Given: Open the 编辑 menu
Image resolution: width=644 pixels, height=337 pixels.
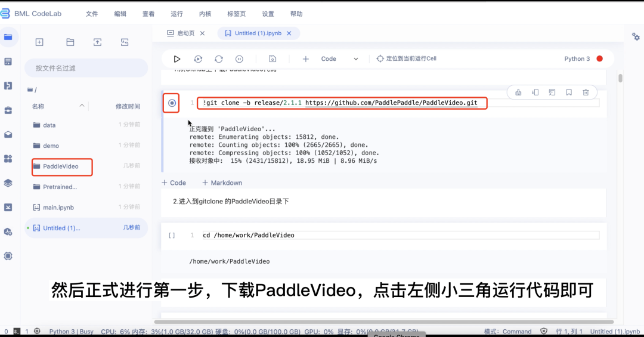Looking at the screenshot, I should pos(120,14).
